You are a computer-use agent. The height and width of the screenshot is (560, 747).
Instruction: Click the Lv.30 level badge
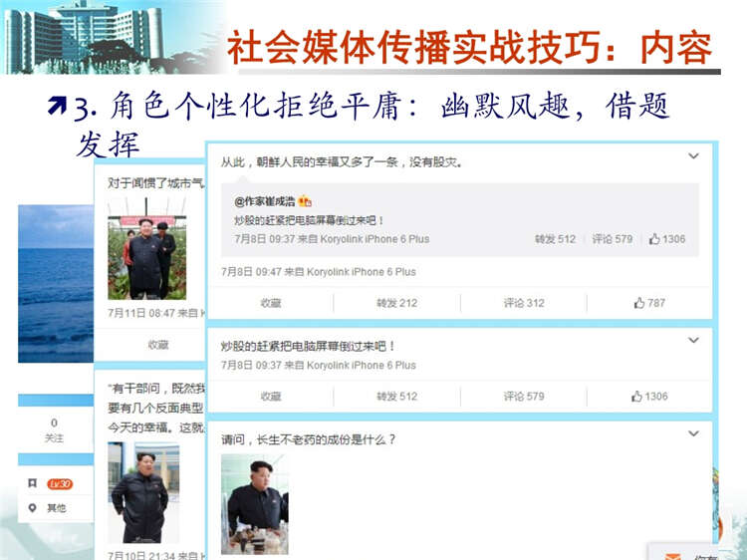click(60, 484)
